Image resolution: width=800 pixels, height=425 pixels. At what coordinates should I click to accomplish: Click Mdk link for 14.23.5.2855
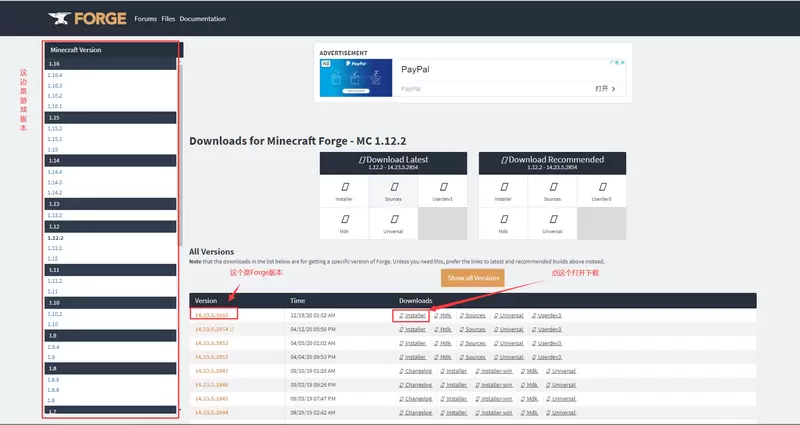443,315
